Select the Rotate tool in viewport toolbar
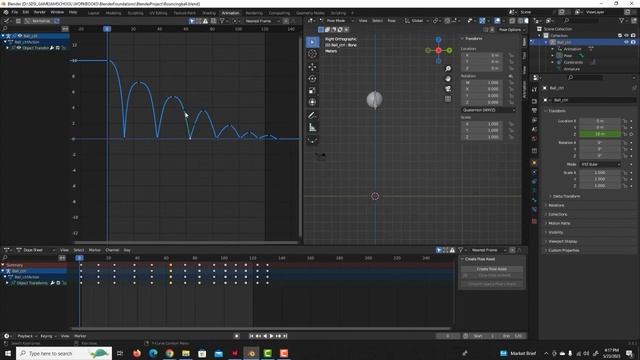This screenshot has height=360, width=640. click(312, 79)
